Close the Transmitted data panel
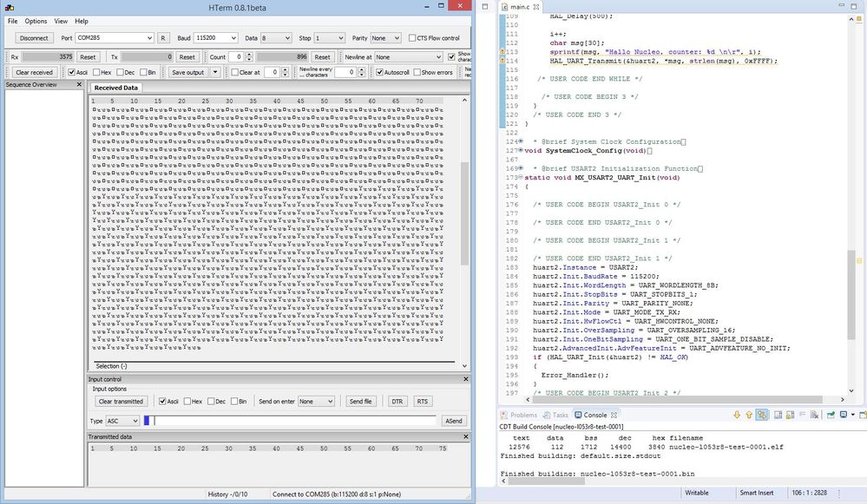The image size is (867, 504). pyautogui.click(x=465, y=436)
